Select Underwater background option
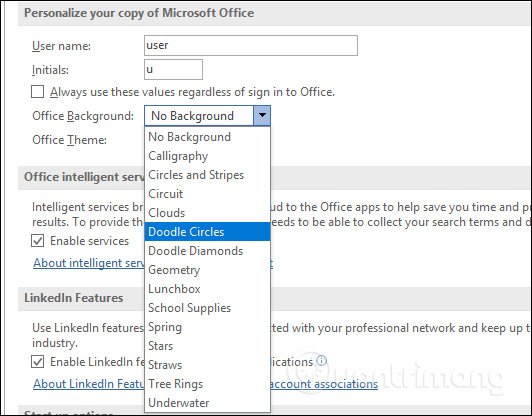532x416 pixels. (x=207, y=403)
